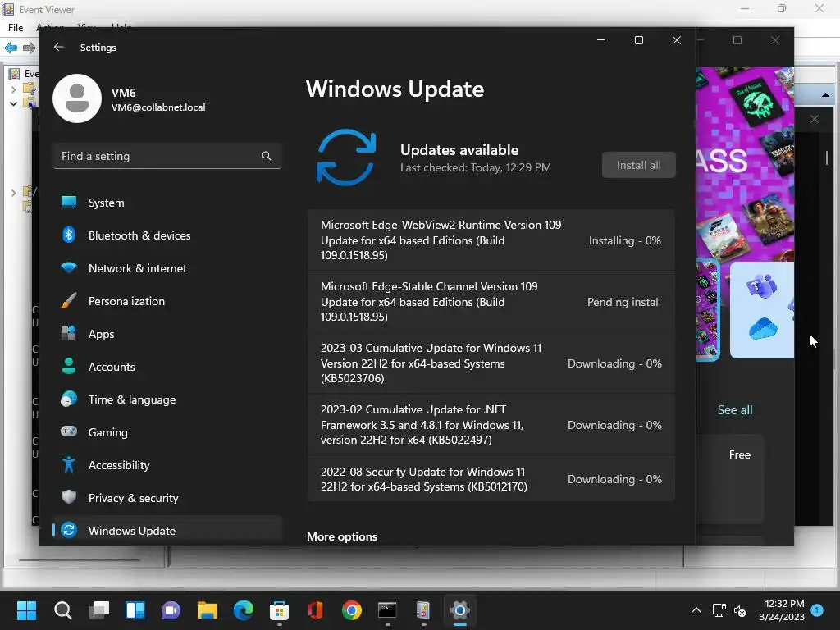Launch Teams Chat from taskbar

pyautogui.click(x=171, y=610)
